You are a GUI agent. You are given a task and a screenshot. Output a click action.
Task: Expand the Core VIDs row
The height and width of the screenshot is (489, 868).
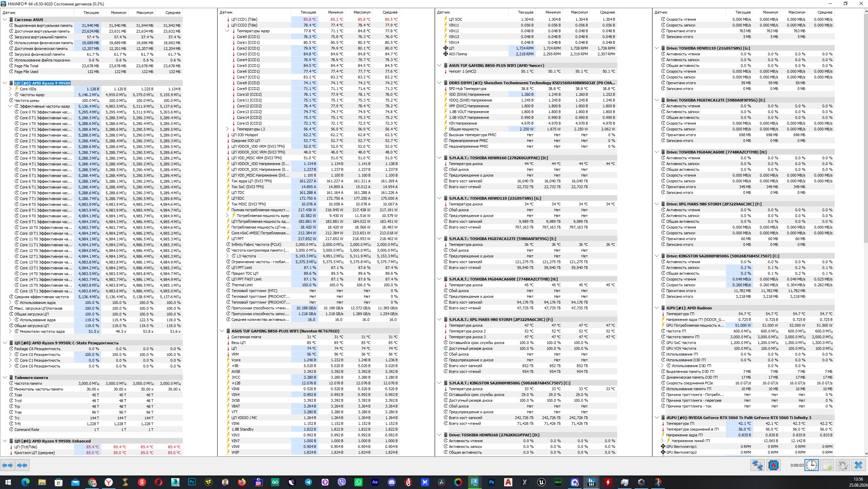pos(10,89)
